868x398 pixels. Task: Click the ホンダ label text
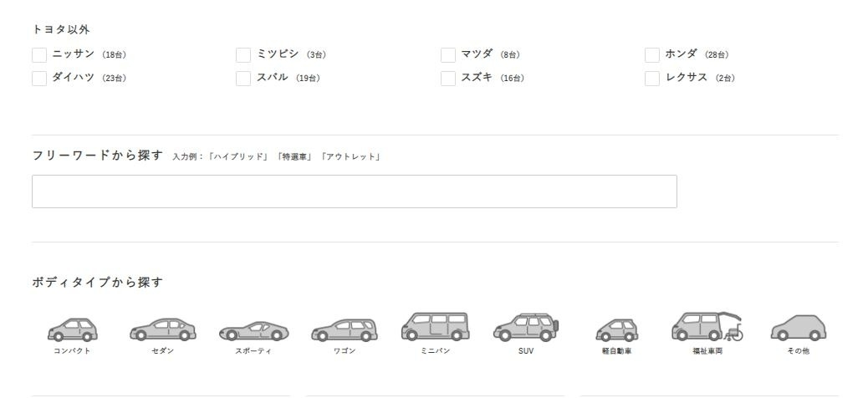coord(682,54)
